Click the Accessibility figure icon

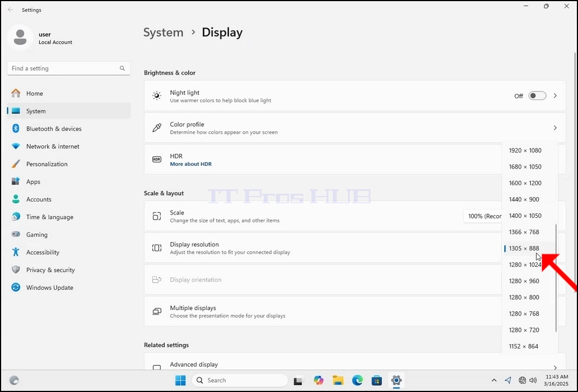coord(16,252)
